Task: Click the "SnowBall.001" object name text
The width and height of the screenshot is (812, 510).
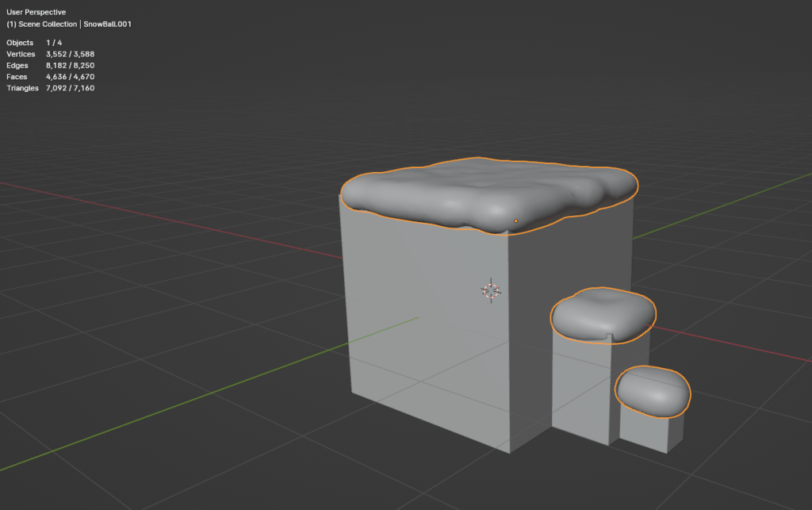Action: (x=107, y=24)
